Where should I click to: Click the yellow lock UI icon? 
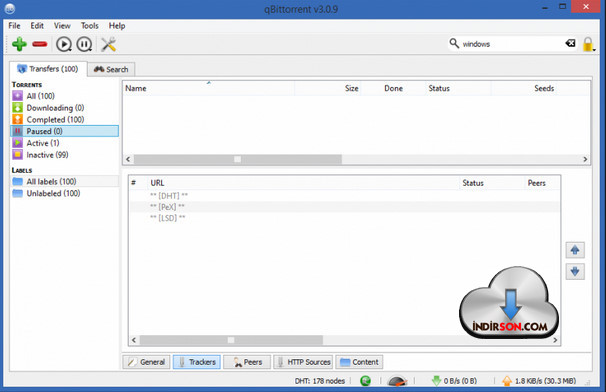coord(588,44)
